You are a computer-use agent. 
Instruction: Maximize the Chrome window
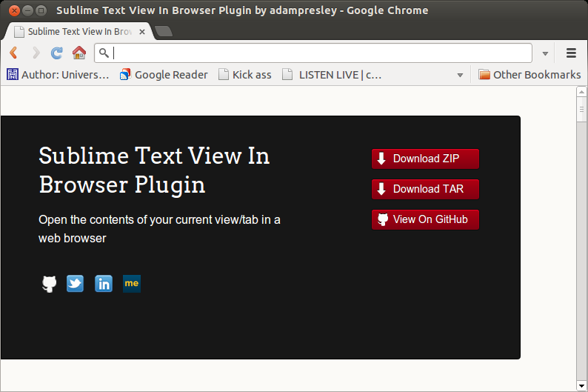coord(41,10)
